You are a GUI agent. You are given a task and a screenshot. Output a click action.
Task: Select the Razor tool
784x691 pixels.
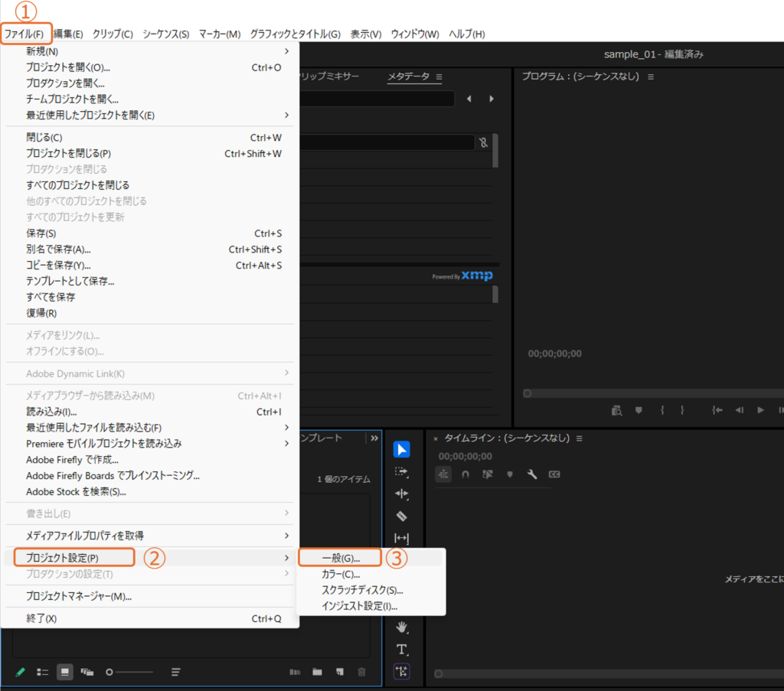(401, 516)
